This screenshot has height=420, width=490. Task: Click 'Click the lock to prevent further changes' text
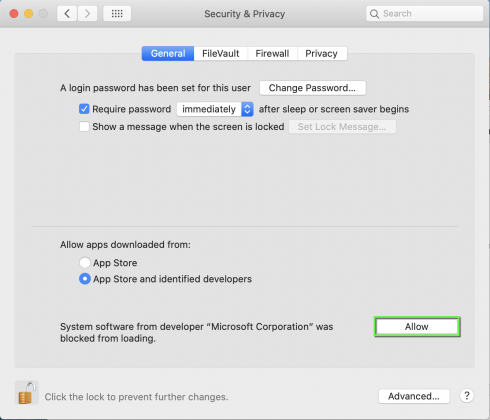(x=136, y=397)
